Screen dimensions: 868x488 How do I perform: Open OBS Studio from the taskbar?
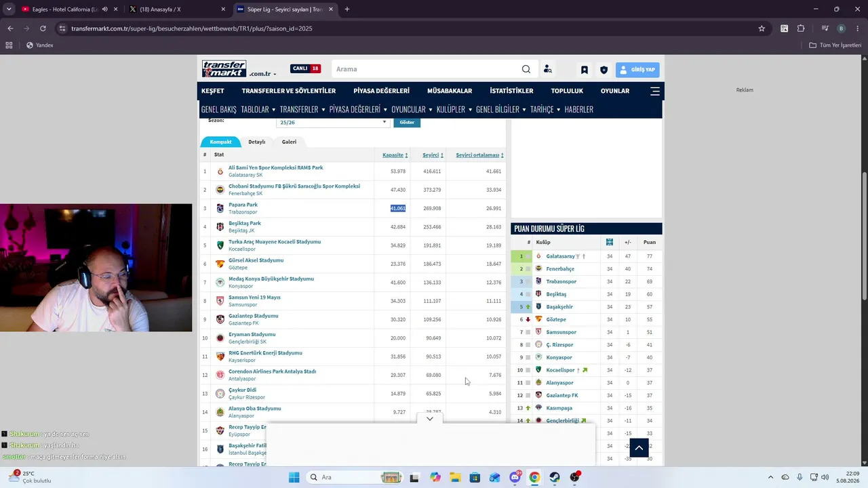click(575, 477)
